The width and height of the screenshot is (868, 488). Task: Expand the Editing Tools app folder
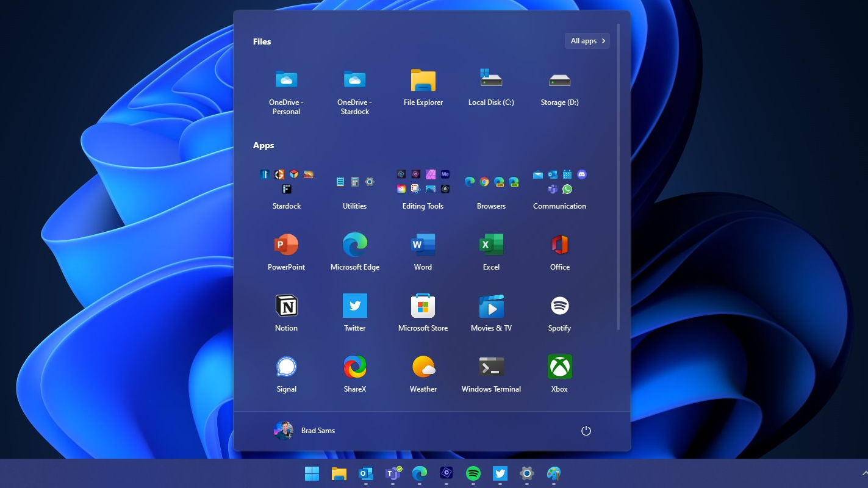(x=423, y=188)
